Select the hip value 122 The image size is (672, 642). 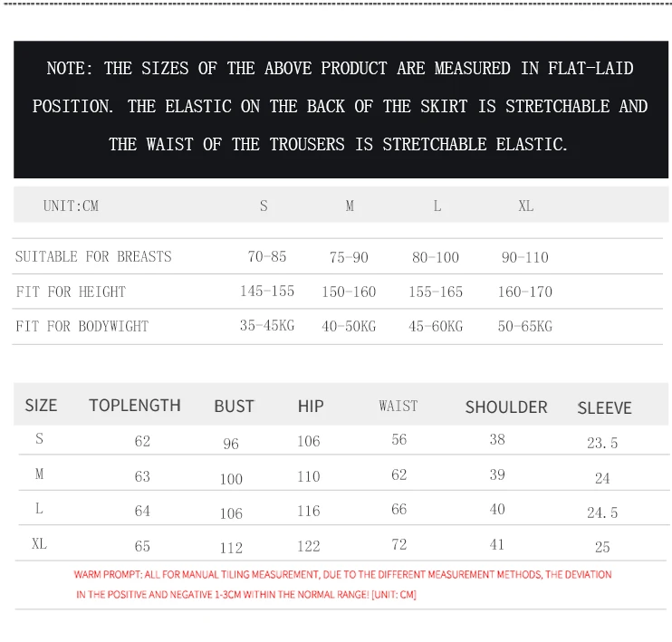[x=309, y=546]
